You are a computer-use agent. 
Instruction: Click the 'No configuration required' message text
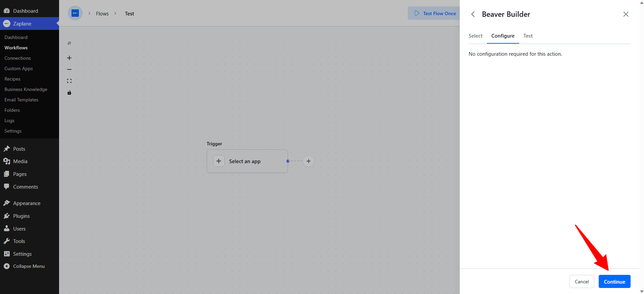[515, 54]
